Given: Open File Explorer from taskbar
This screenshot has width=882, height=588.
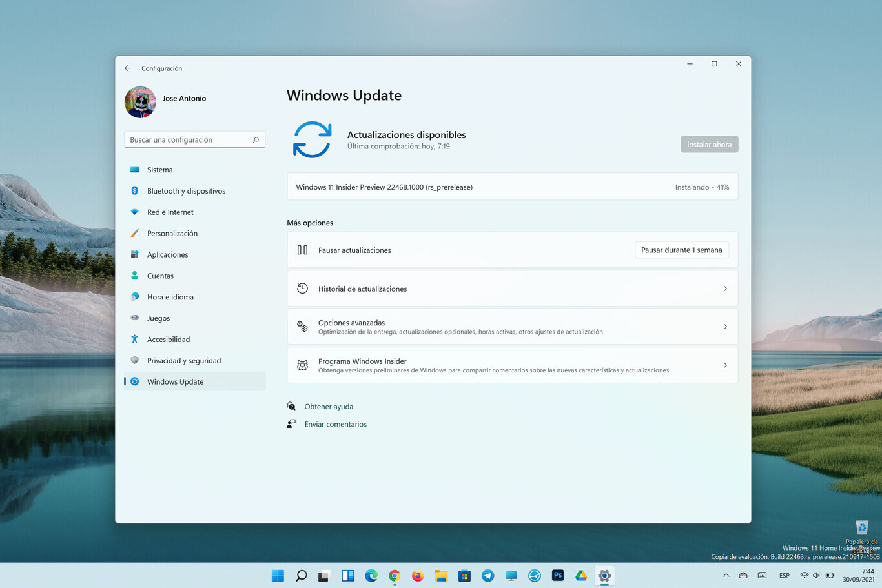Looking at the screenshot, I should tap(441, 576).
